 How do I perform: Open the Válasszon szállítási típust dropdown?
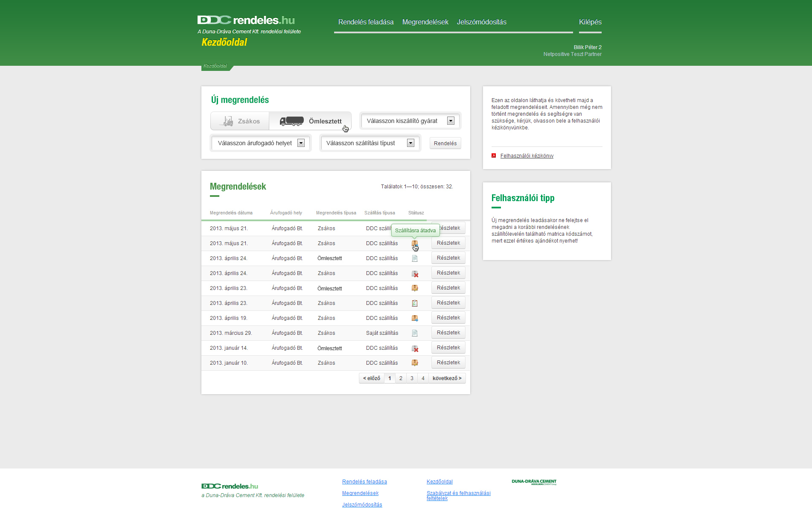tap(370, 143)
